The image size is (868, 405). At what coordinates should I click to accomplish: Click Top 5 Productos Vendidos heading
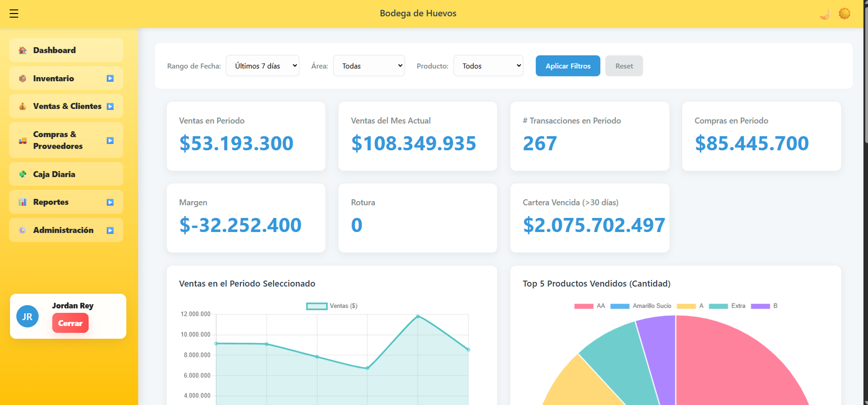(596, 284)
